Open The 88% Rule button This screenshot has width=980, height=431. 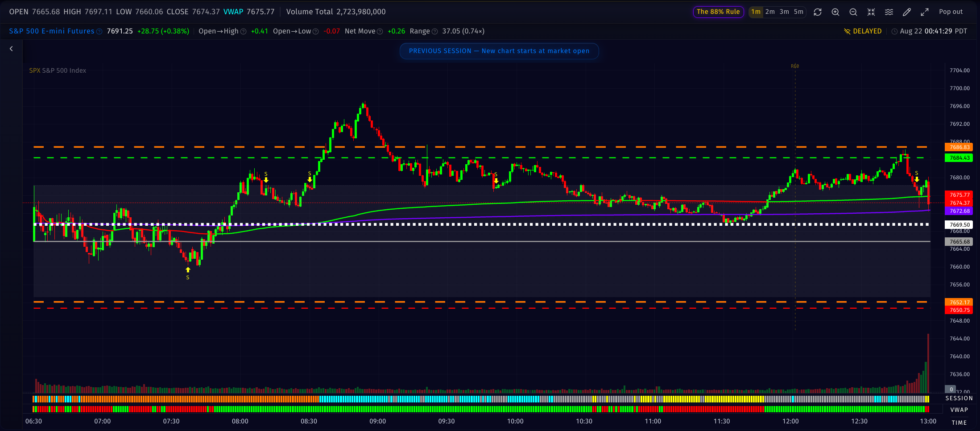[x=718, y=12]
